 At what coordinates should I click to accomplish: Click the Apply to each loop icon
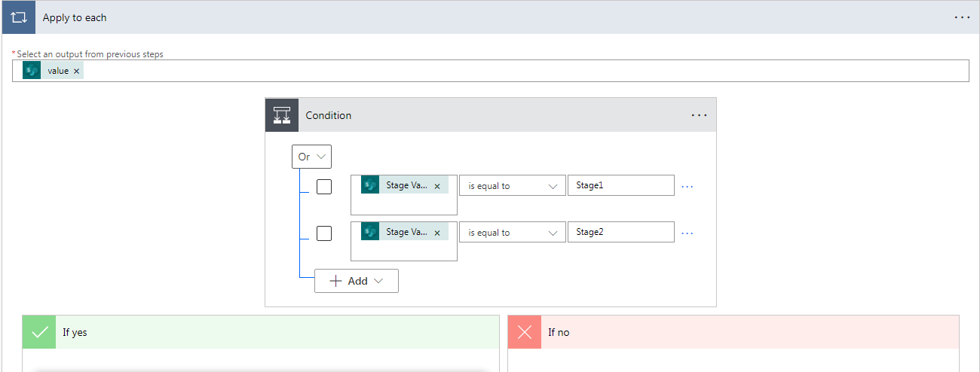19,17
